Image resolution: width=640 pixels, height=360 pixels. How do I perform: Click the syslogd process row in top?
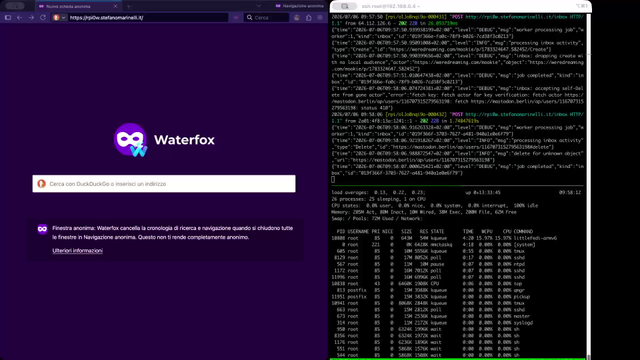(432, 323)
